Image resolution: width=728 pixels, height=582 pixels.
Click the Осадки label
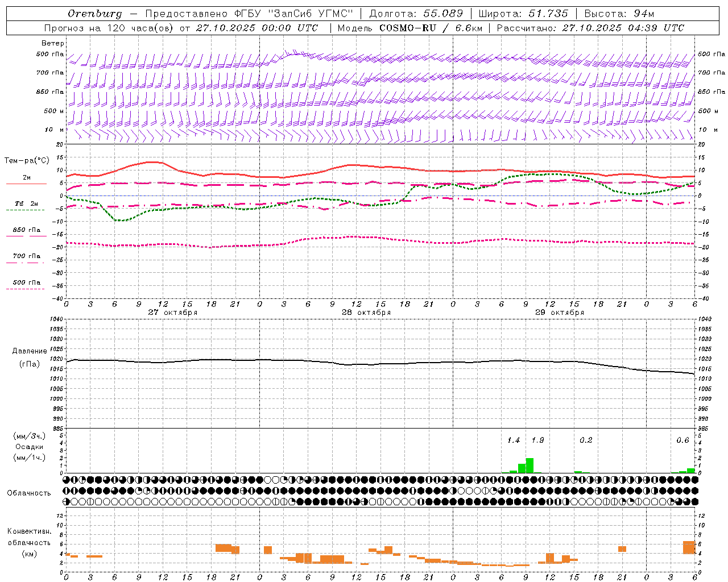click(30, 447)
